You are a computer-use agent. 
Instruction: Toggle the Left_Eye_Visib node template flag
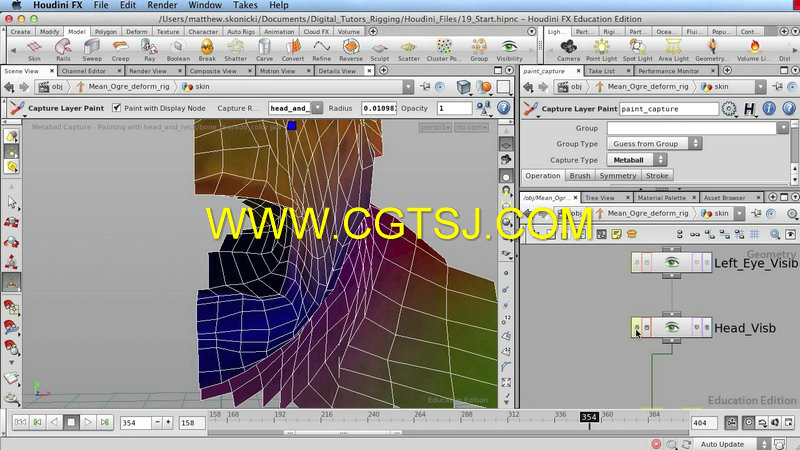pyautogui.click(x=697, y=262)
